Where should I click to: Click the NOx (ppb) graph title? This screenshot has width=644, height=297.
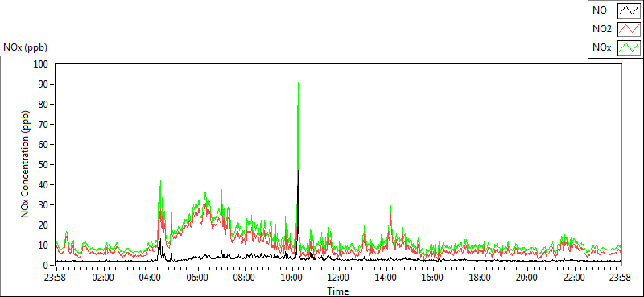click(25, 47)
